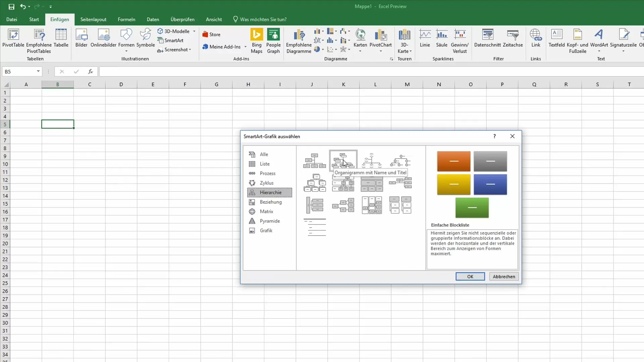Select the Hierarchie category in SmartArt dialog
The width and height of the screenshot is (644, 362).
[x=270, y=192]
